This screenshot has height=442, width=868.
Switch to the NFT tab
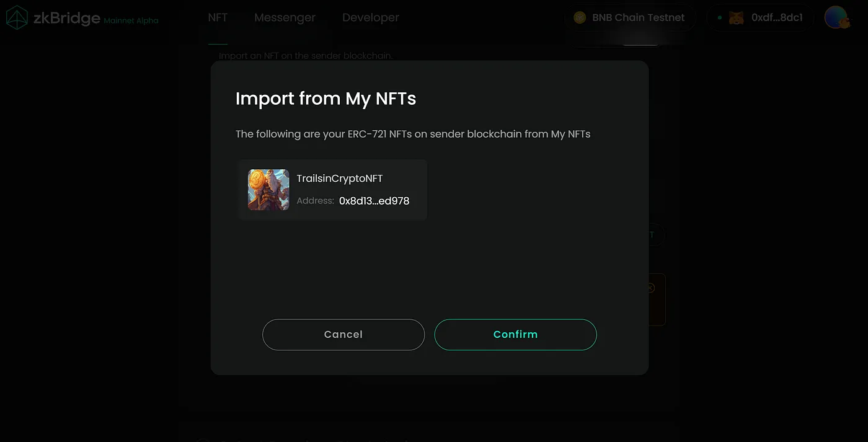[218, 17]
